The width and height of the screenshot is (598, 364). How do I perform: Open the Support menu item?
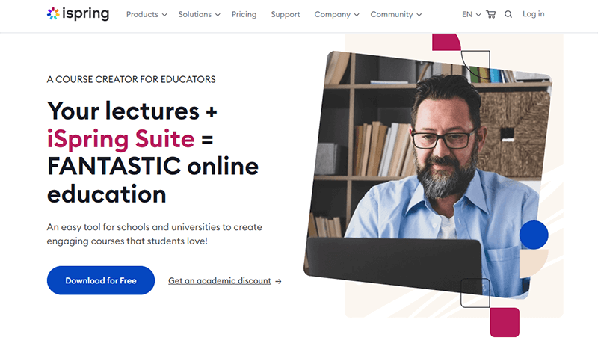286,14
